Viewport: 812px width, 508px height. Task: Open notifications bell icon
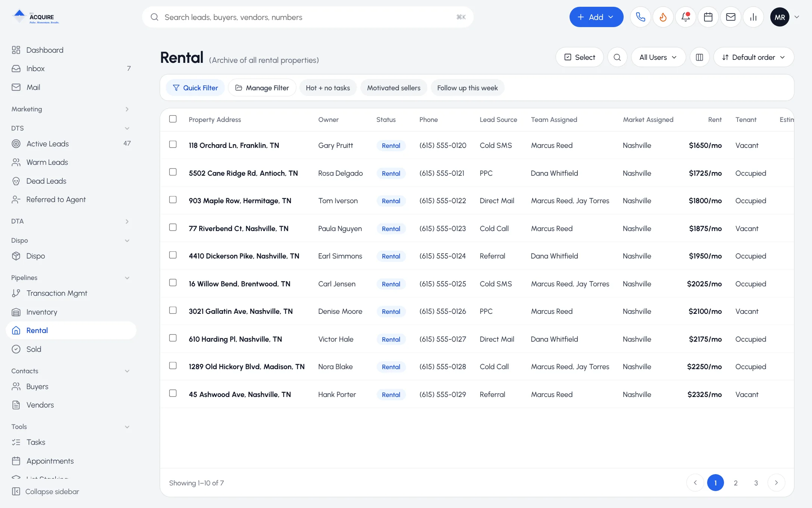(685, 17)
